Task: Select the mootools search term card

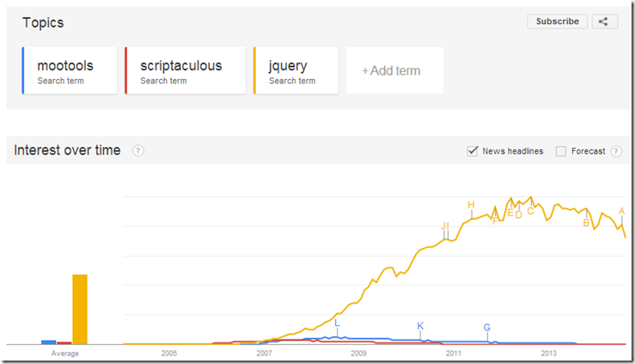Action: coord(70,70)
